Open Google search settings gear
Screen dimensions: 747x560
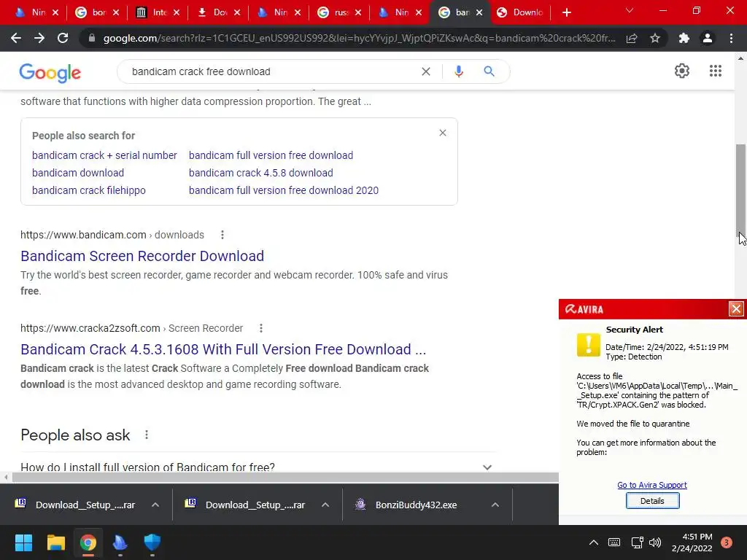(x=682, y=71)
